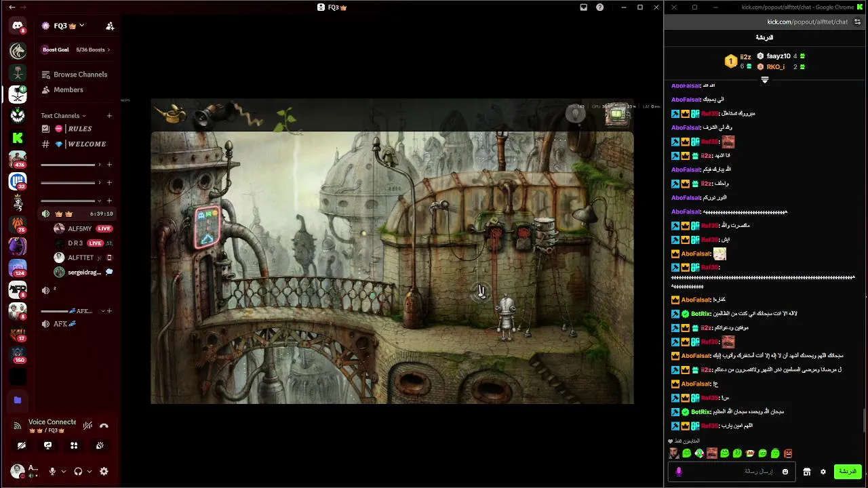Start an Activity (four-shape icon)
The height and width of the screenshot is (488, 868).
click(x=74, y=445)
